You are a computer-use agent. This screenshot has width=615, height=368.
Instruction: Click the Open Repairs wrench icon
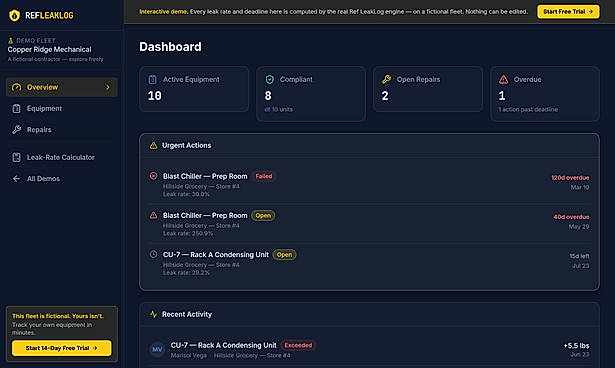coord(386,79)
